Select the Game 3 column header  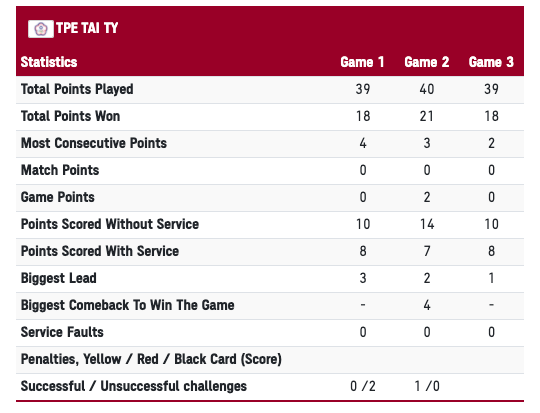click(x=491, y=62)
